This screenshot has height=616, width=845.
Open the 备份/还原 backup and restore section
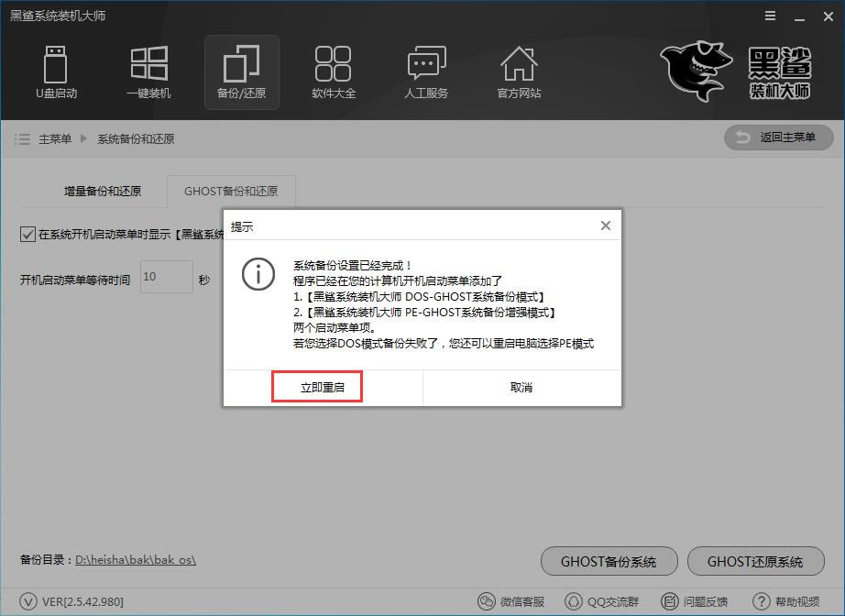(241, 71)
